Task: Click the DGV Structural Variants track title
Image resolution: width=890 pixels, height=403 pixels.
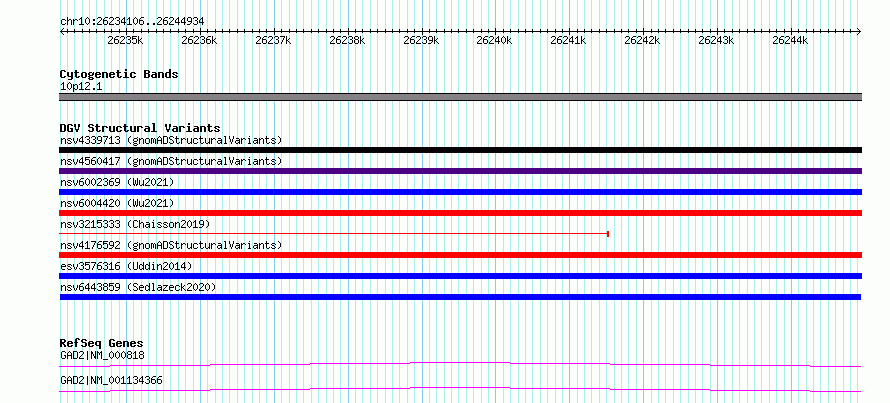Action: tap(140, 128)
